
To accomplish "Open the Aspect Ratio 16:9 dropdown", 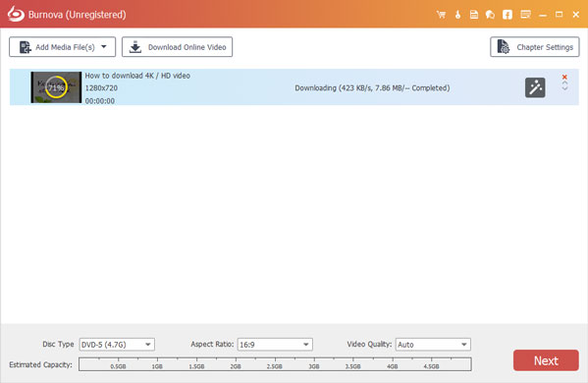I will click(275, 345).
